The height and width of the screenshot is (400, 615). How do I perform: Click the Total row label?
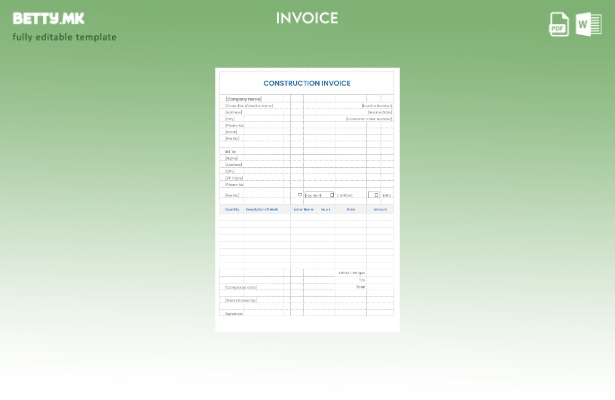coord(360,287)
